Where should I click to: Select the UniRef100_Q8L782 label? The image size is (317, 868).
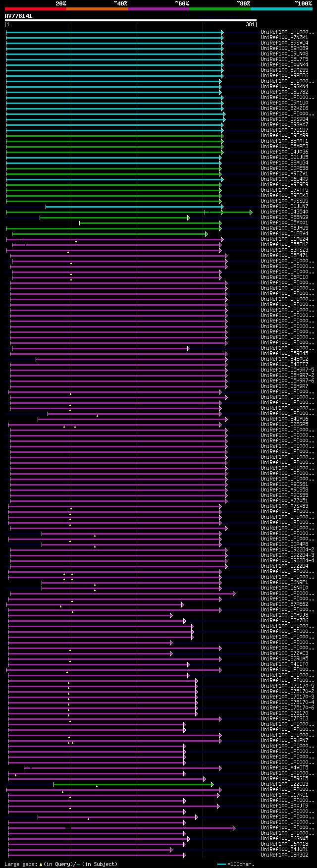284,92
